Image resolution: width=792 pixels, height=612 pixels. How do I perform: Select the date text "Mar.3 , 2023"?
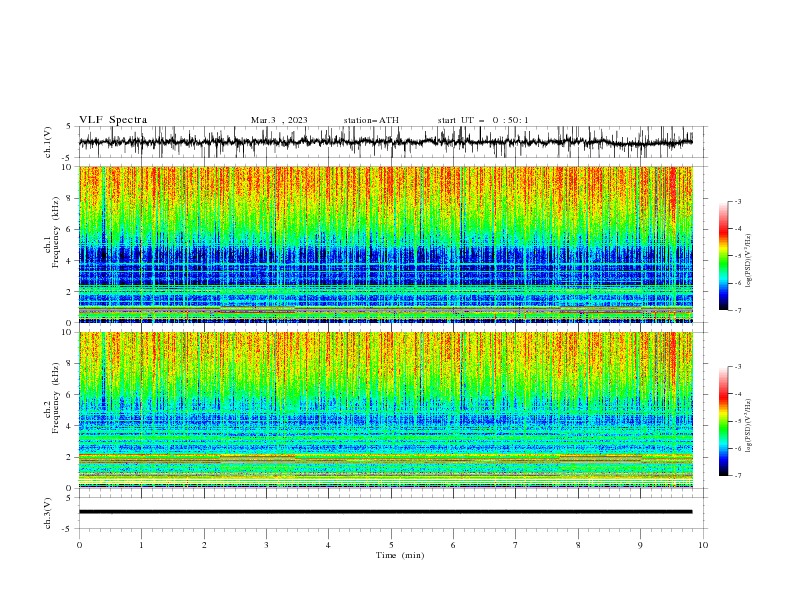coord(279,120)
